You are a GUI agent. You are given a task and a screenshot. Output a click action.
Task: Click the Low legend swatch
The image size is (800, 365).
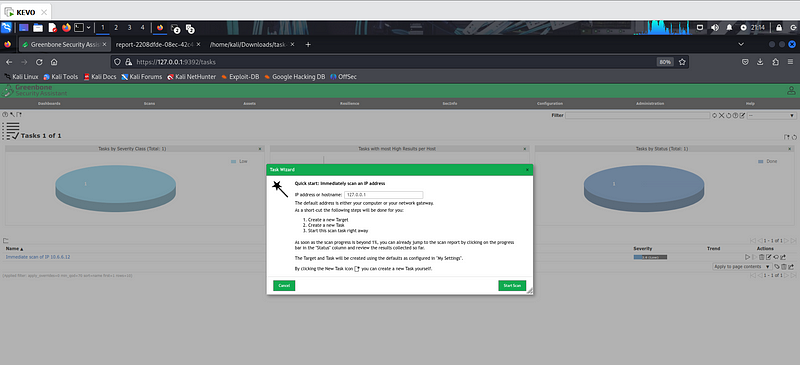click(234, 161)
